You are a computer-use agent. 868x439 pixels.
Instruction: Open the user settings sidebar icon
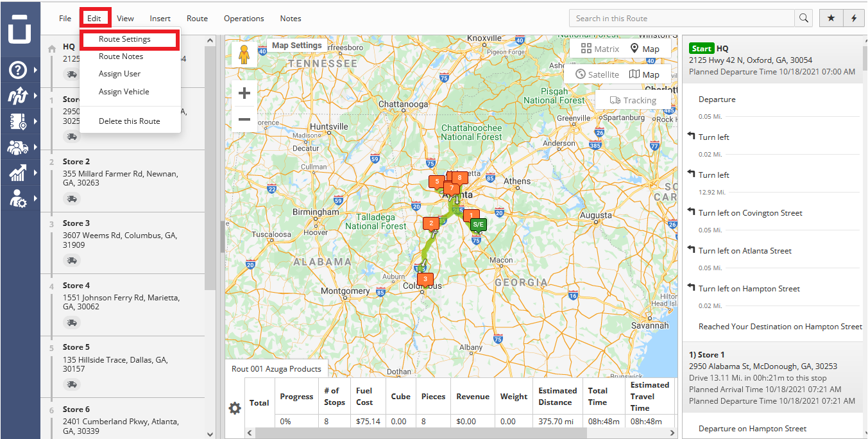click(17, 198)
